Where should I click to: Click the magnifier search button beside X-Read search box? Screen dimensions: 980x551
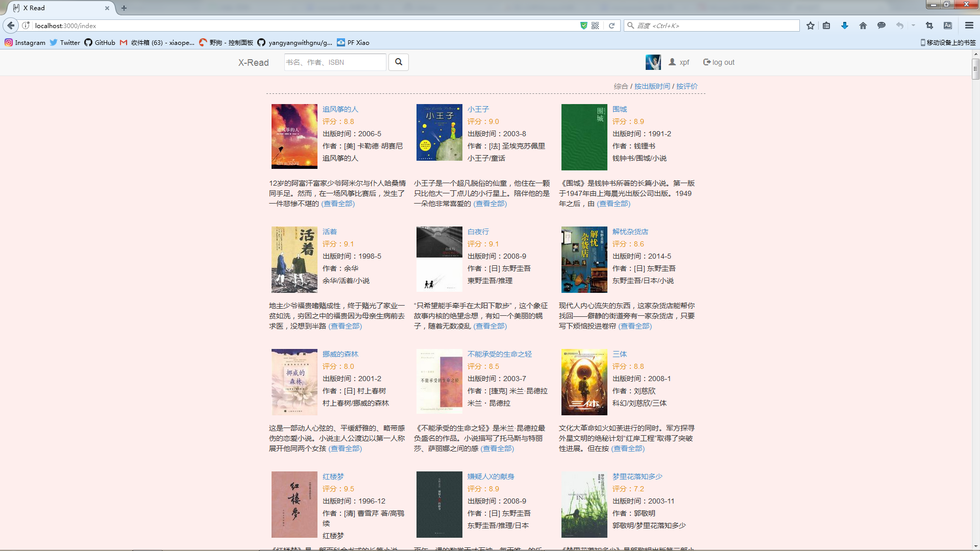click(399, 62)
